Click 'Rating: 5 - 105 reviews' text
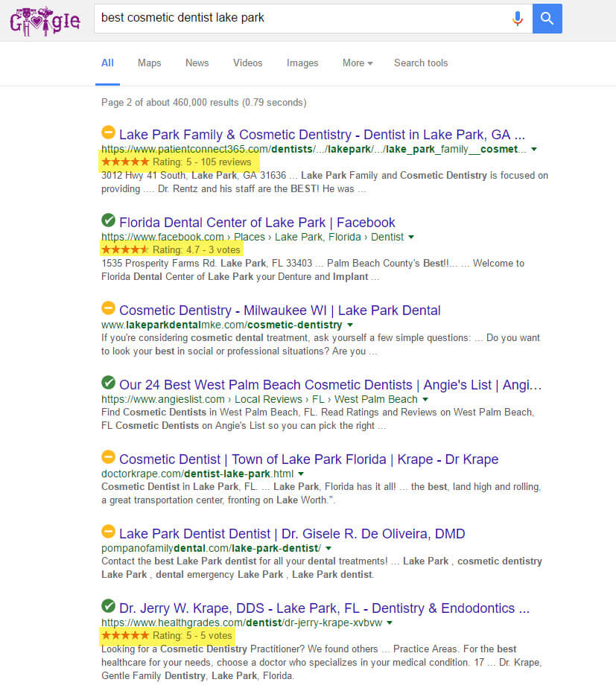The height and width of the screenshot is (694, 616). (x=202, y=162)
